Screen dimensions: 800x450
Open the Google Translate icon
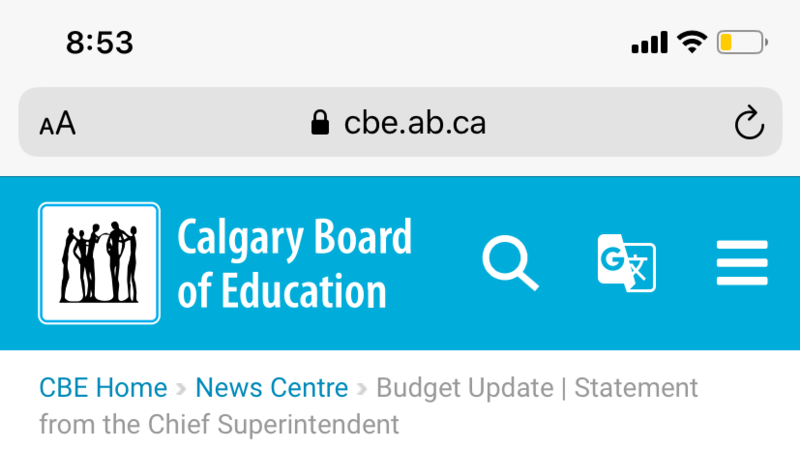(626, 263)
